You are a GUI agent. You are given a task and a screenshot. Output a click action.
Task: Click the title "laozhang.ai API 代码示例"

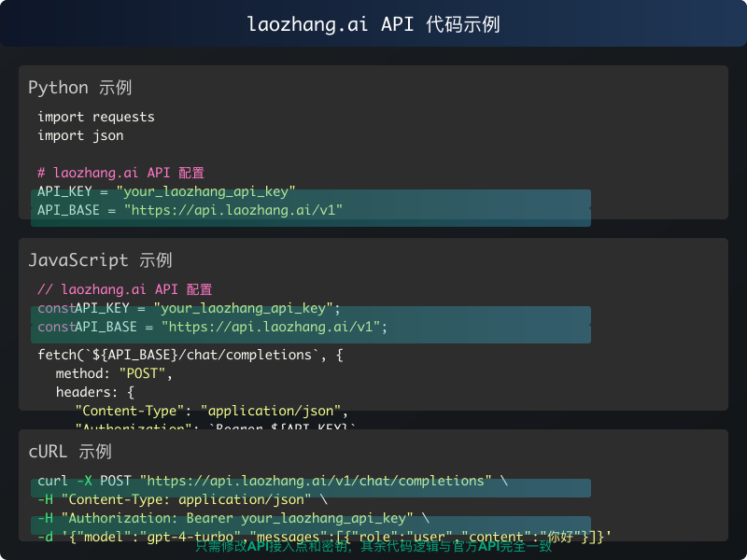tap(373, 24)
